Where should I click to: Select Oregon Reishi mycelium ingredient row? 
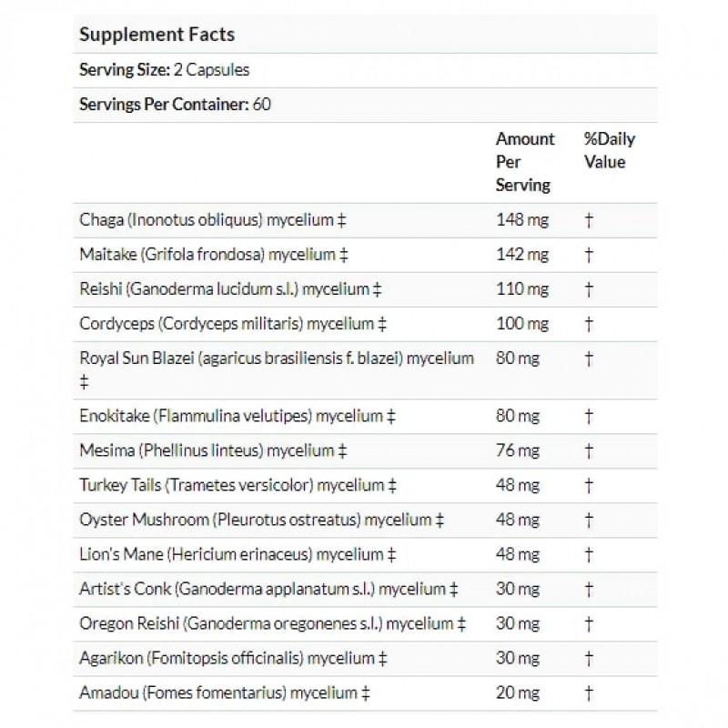(x=365, y=624)
